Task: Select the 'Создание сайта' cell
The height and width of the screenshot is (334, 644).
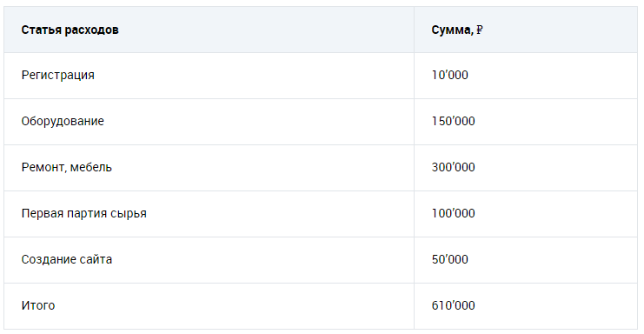Action: tap(67, 260)
